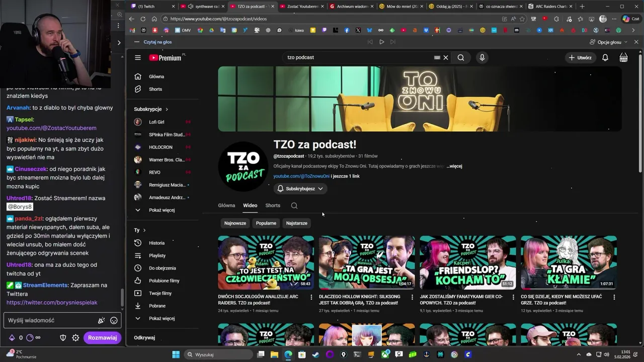Open the emote picker in Twitch chat
Image resolution: width=644 pixels, height=362 pixels.
(114, 320)
